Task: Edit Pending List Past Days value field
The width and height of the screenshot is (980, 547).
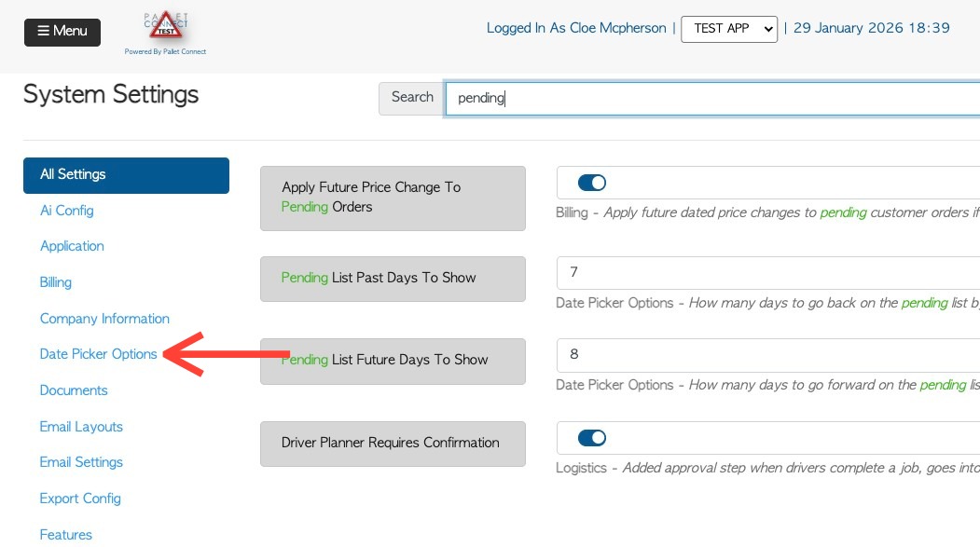Action: tap(765, 273)
